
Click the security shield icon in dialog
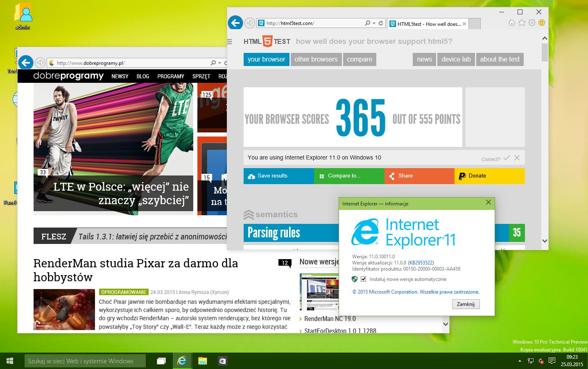pyautogui.click(x=355, y=279)
